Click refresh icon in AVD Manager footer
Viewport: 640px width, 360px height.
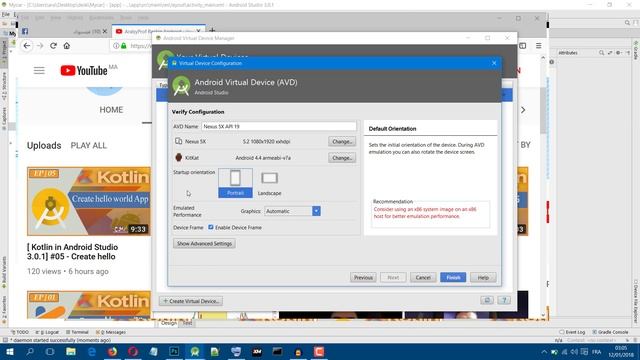point(487,300)
